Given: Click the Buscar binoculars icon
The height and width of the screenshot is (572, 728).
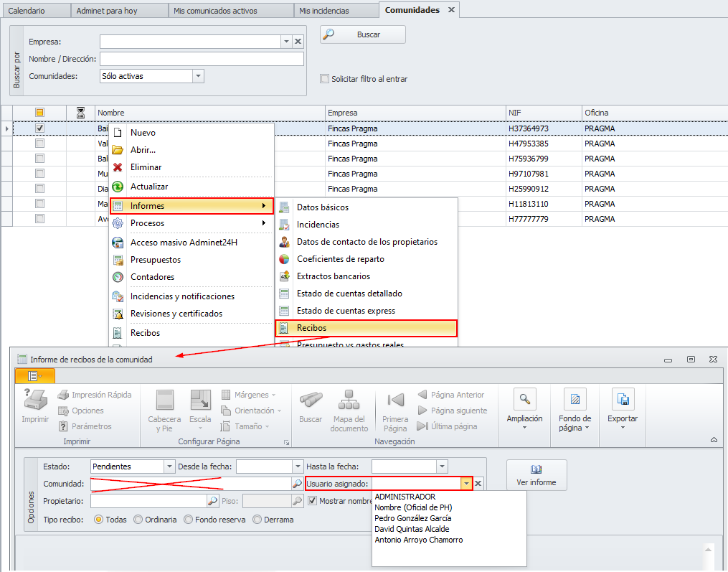Looking at the screenshot, I should [x=311, y=400].
